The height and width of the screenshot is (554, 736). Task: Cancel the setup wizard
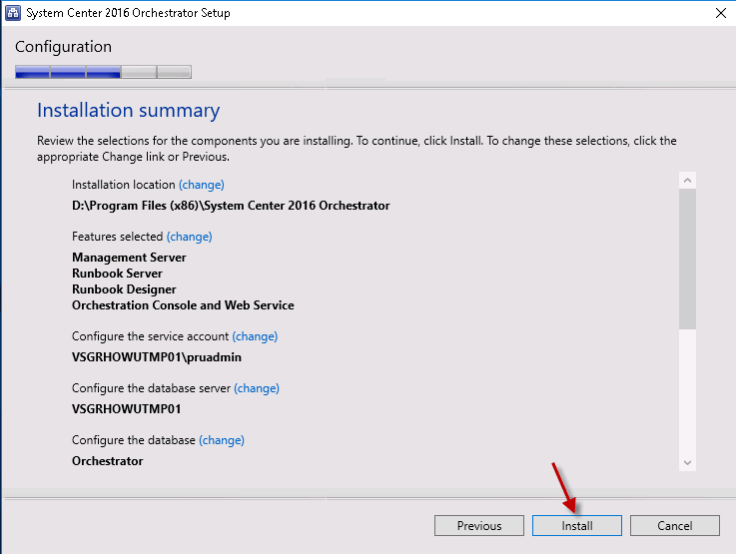point(675,526)
